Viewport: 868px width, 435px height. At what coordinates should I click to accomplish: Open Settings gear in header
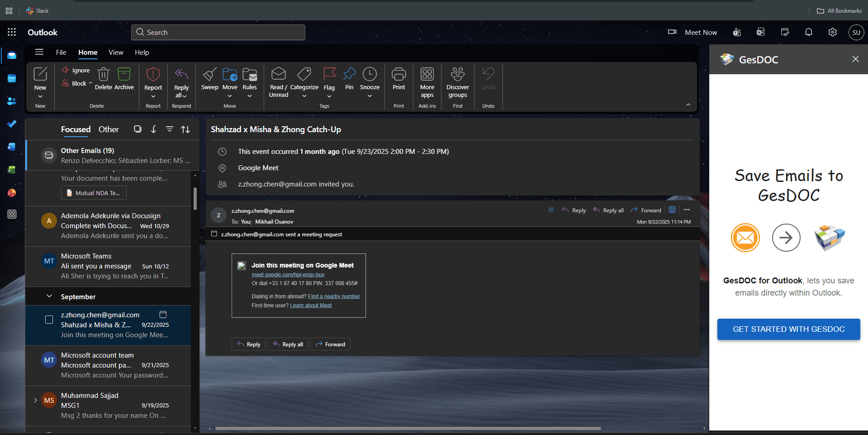832,32
